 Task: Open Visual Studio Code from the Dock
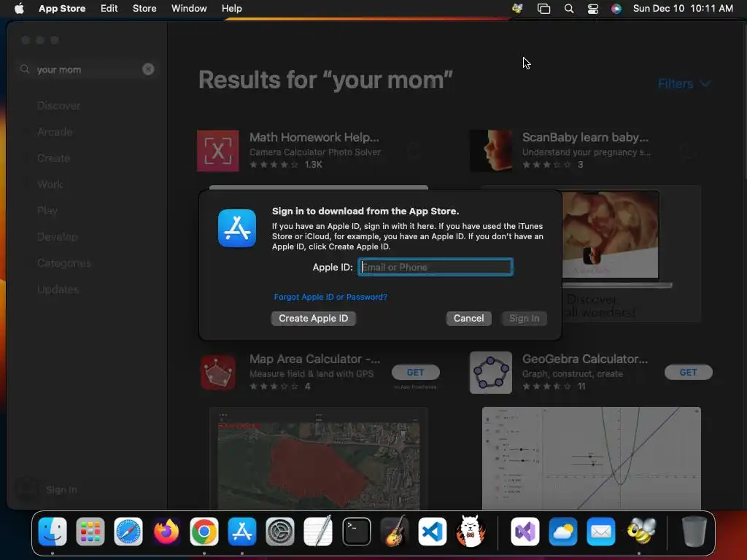(433, 532)
